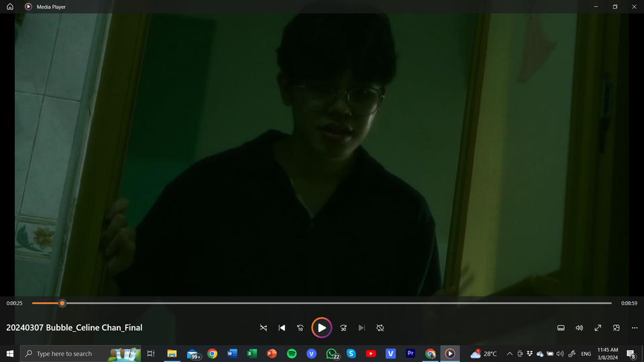The image size is (644, 362).
Task: Click the total duration 0:08:59
Action: [x=629, y=303]
